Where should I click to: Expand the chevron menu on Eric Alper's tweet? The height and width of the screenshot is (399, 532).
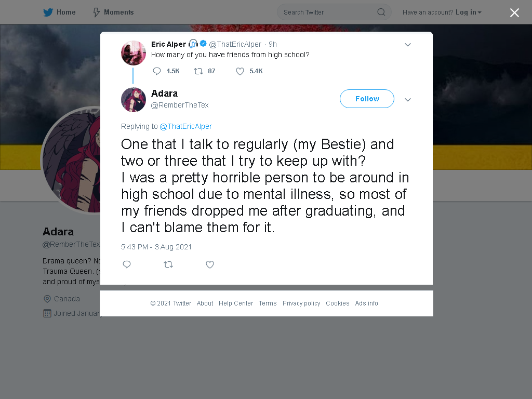[408, 45]
